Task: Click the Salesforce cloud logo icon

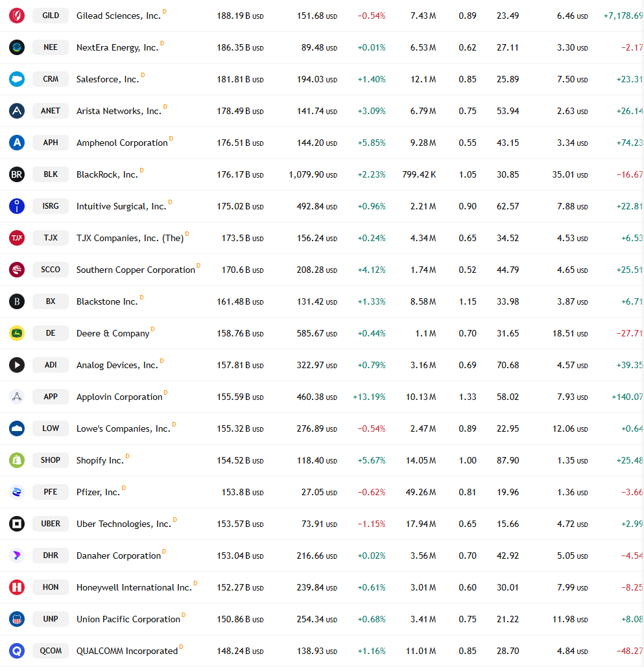Action: pyautogui.click(x=17, y=79)
